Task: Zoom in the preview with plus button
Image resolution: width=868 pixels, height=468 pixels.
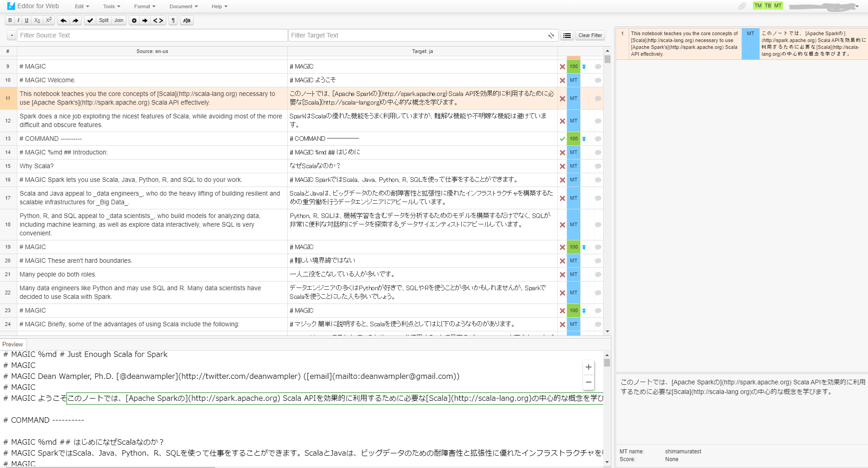Action: [589, 367]
